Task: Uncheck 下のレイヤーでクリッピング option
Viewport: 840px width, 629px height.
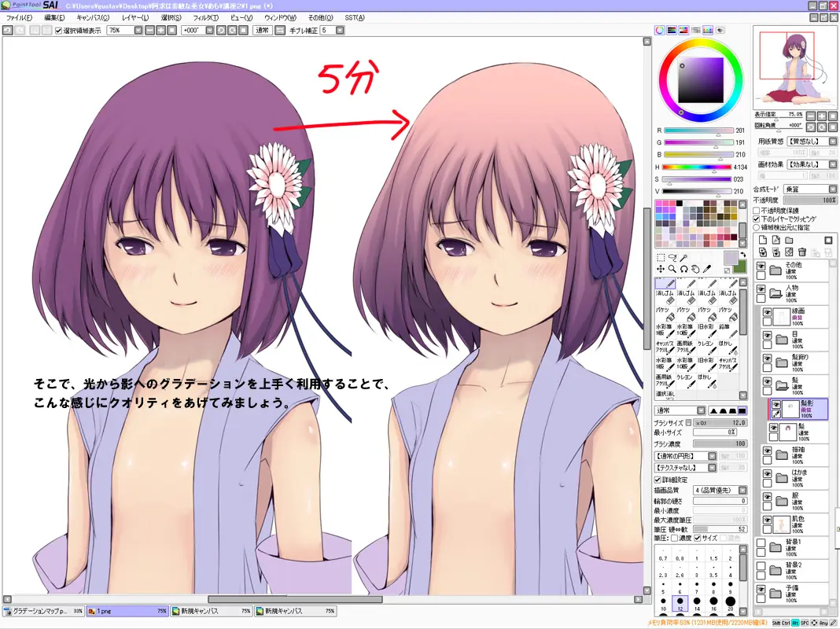Action: coord(757,219)
